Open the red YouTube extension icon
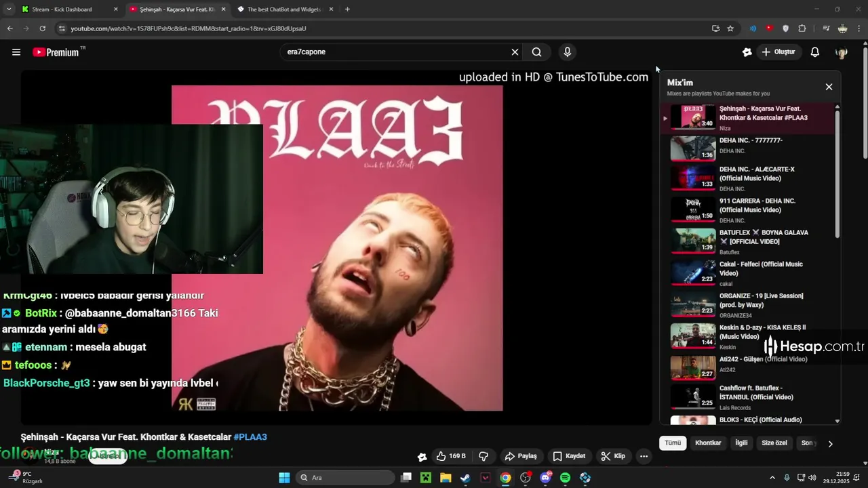Image resolution: width=868 pixels, height=488 pixels. (x=769, y=28)
